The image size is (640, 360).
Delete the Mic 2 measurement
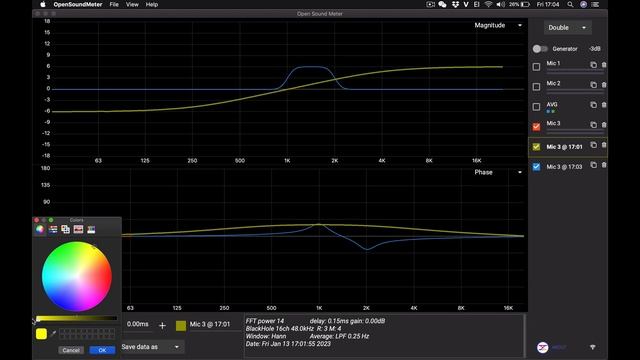pos(604,85)
